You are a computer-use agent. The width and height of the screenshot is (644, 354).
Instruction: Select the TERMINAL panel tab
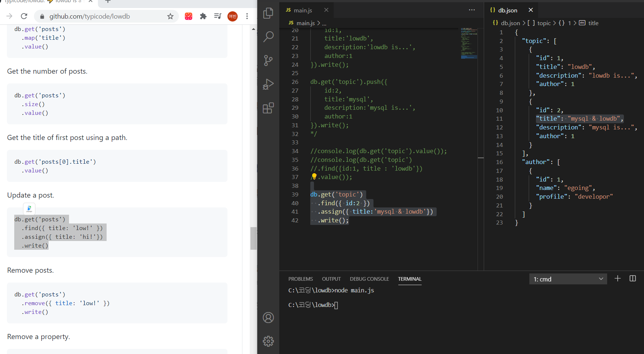(410, 279)
